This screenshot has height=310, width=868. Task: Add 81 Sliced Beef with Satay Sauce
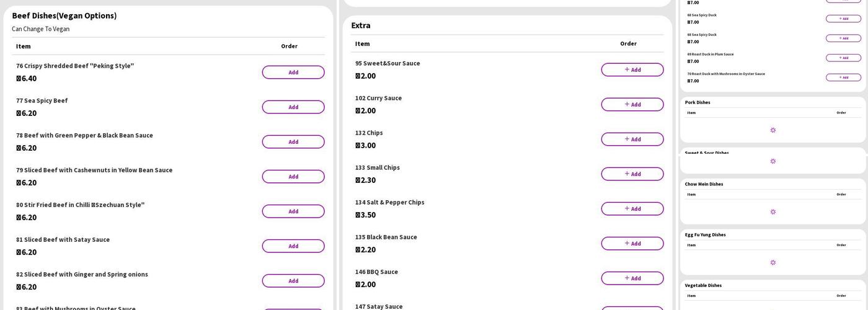[x=293, y=246]
